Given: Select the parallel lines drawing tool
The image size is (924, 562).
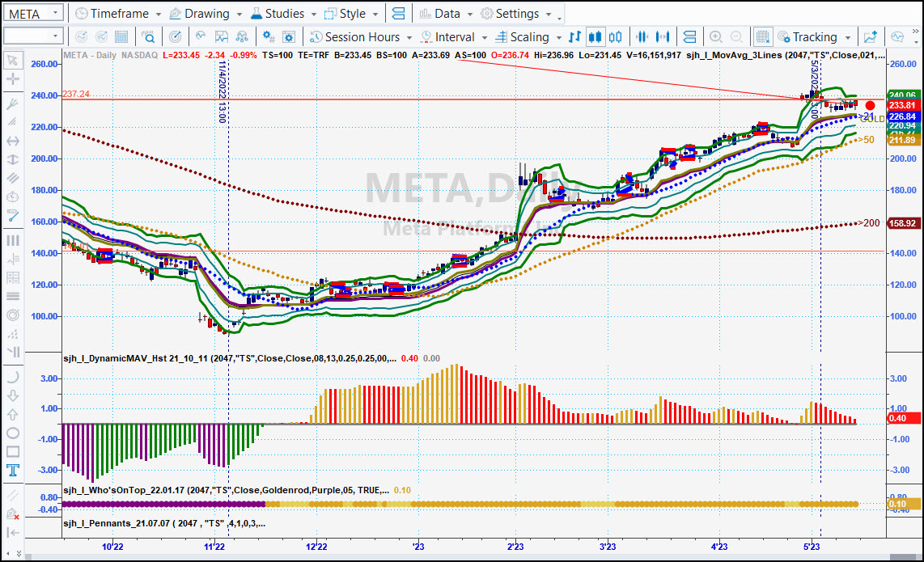Looking at the screenshot, I should [12, 178].
